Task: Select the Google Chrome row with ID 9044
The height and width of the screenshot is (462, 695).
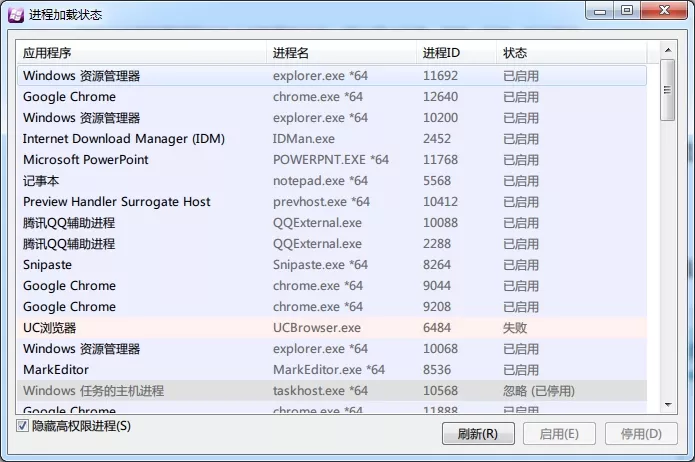Action: click(332, 286)
